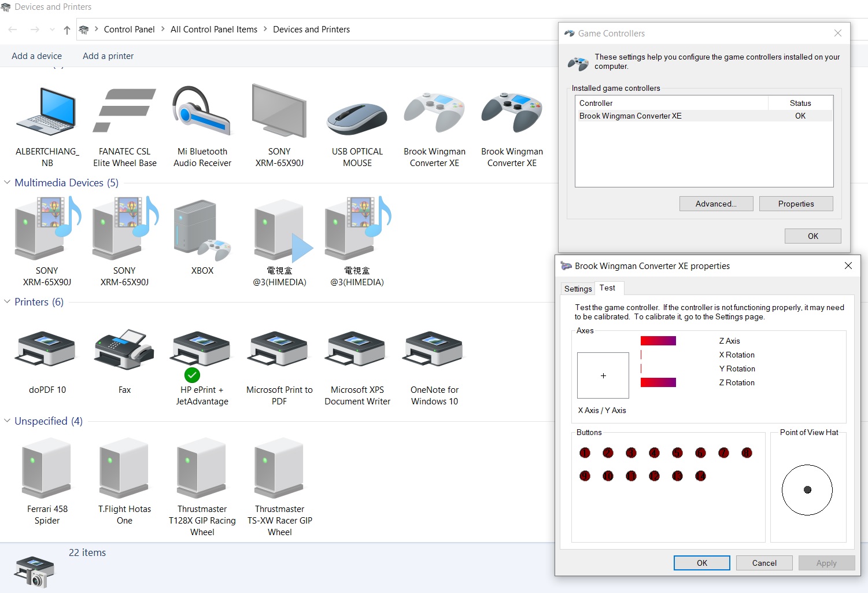Select the HIMEDIA device with music note

(x=357, y=242)
